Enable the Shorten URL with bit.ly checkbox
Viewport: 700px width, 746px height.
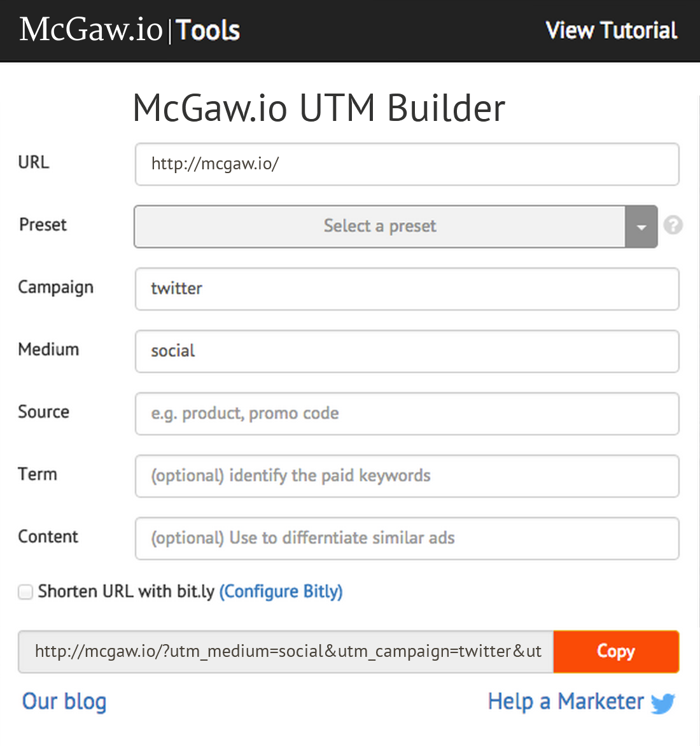tap(25, 592)
